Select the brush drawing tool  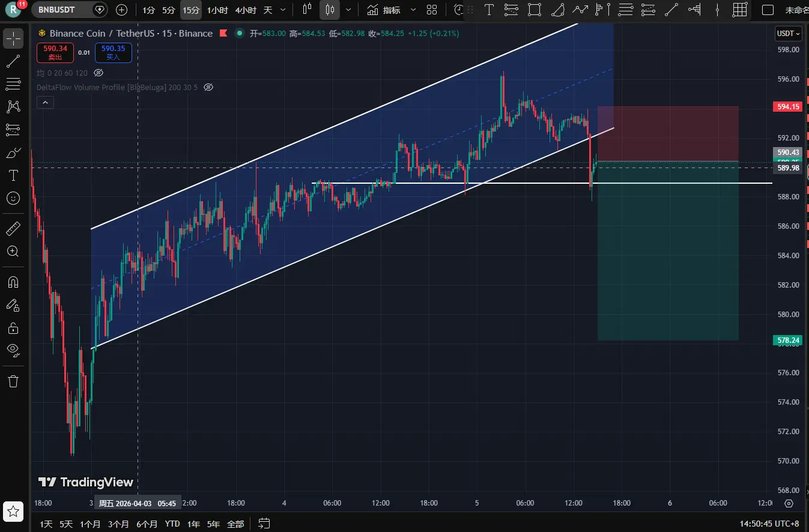13,153
